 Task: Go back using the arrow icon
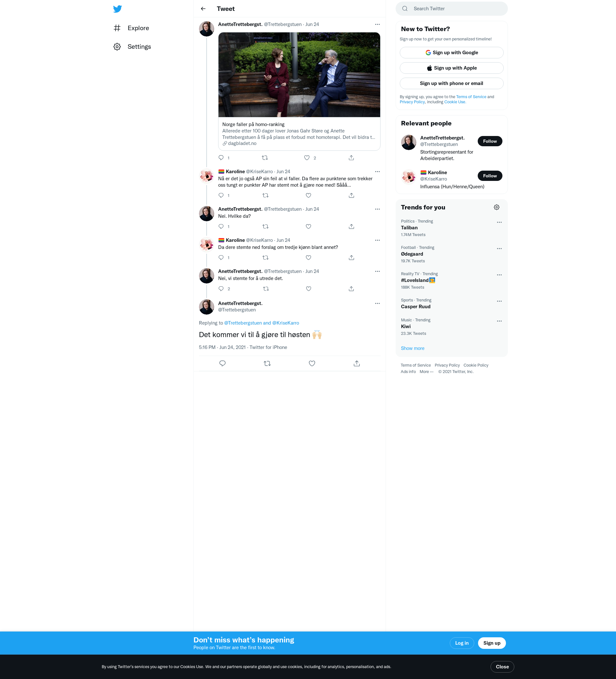point(203,9)
